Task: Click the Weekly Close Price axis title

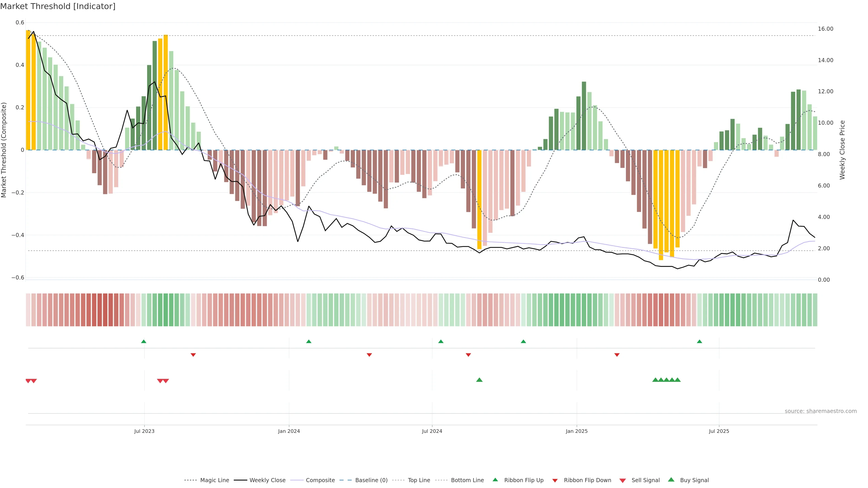Action: point(842,150)
